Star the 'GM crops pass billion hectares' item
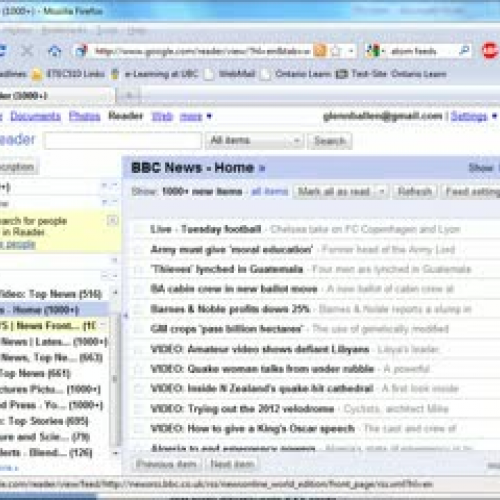Screen dimensions: 500x500 click(x=138, y=329)
